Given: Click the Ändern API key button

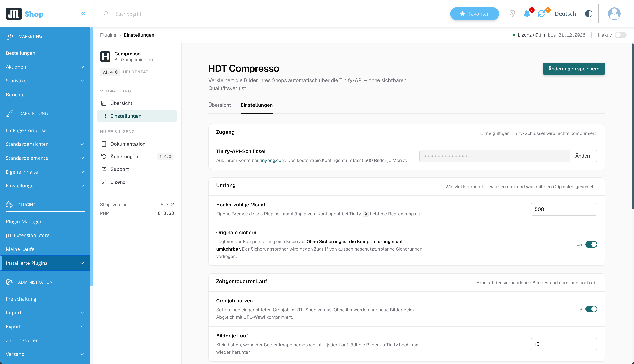Looking at the screenshot, I should click(583, 156).
